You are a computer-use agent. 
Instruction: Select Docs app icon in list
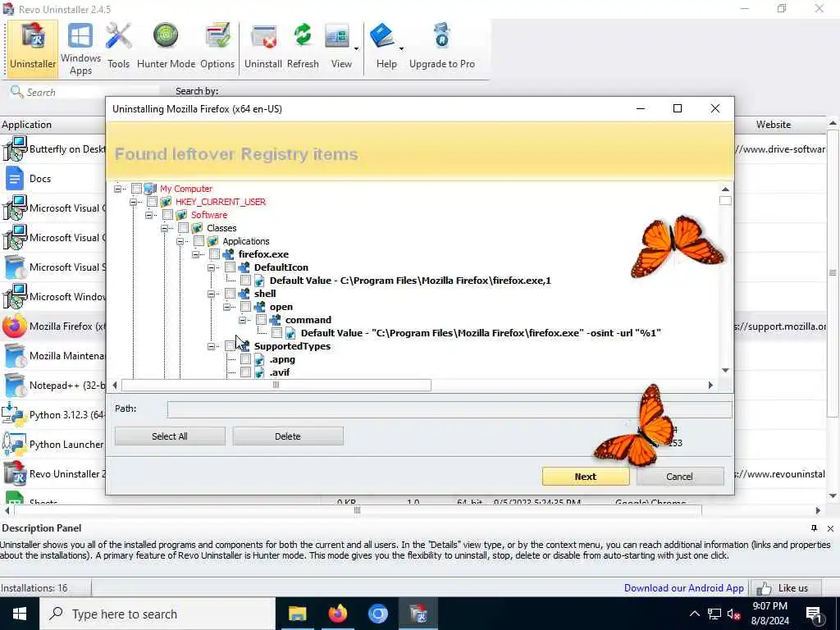coord(15,178)
